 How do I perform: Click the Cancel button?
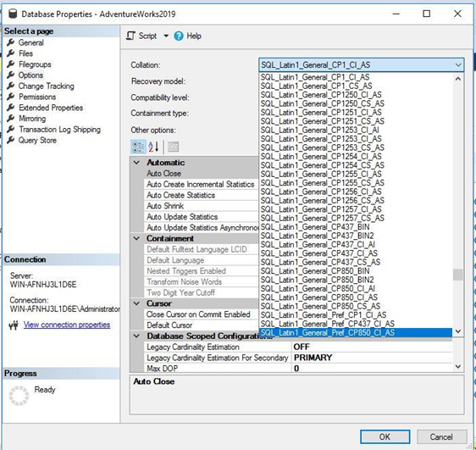pos(441,436)
